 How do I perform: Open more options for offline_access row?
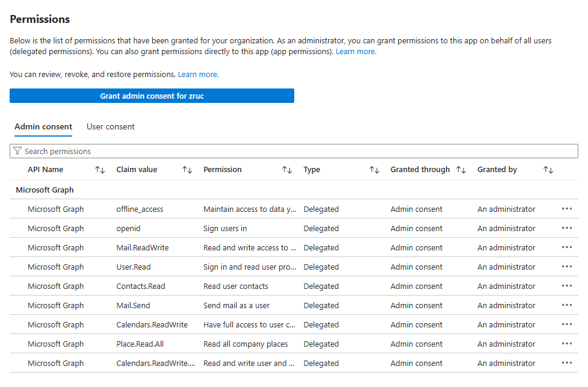tap(566, 209)
